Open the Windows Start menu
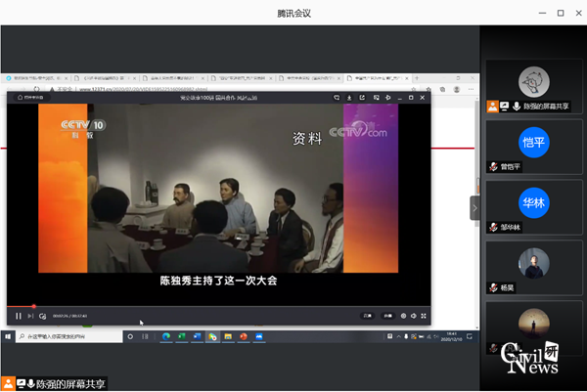587x392 pixels. coord(9,336)
